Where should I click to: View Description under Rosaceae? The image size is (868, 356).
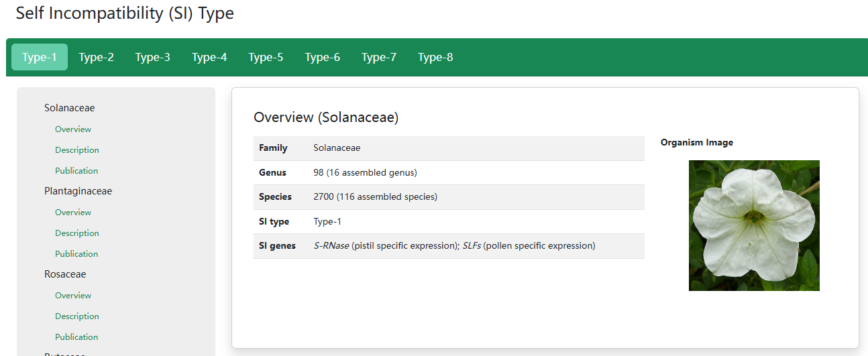pos(77,316)
